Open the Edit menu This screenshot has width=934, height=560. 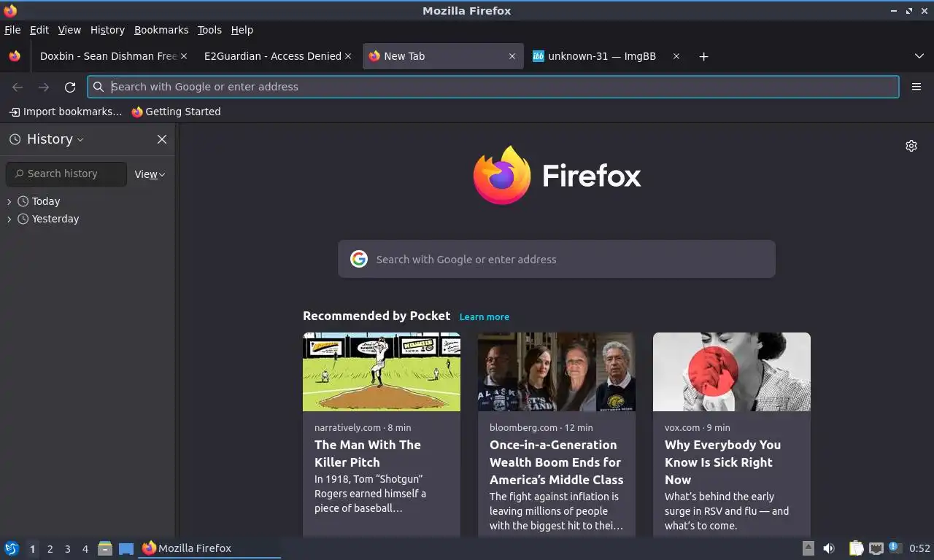39,30
